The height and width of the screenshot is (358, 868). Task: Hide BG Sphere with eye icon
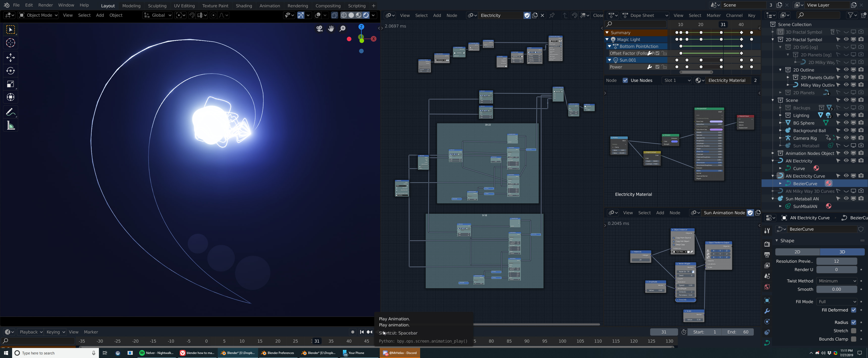[x=846, y=123]
